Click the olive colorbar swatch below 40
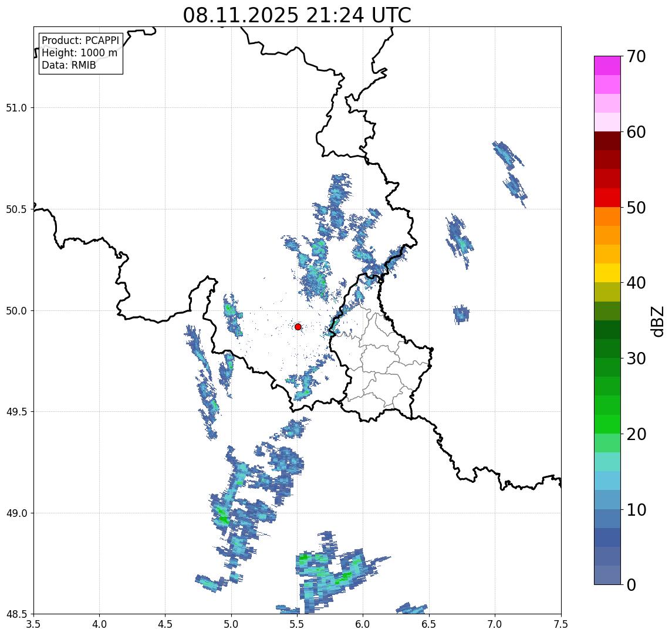 (x=607, y=292)
